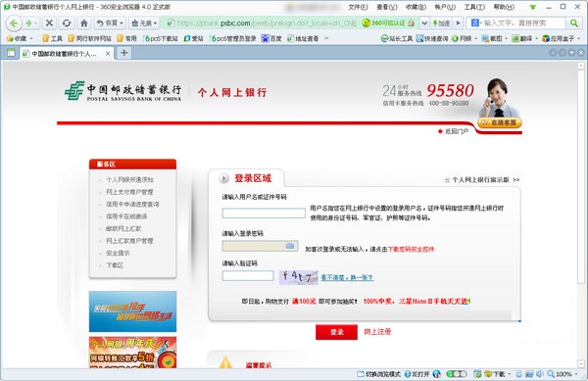The height and width of the screenshot is (381, 588).
Task: Click 切换浏览模式 in the status bar
Action: (x=379, y=374)
